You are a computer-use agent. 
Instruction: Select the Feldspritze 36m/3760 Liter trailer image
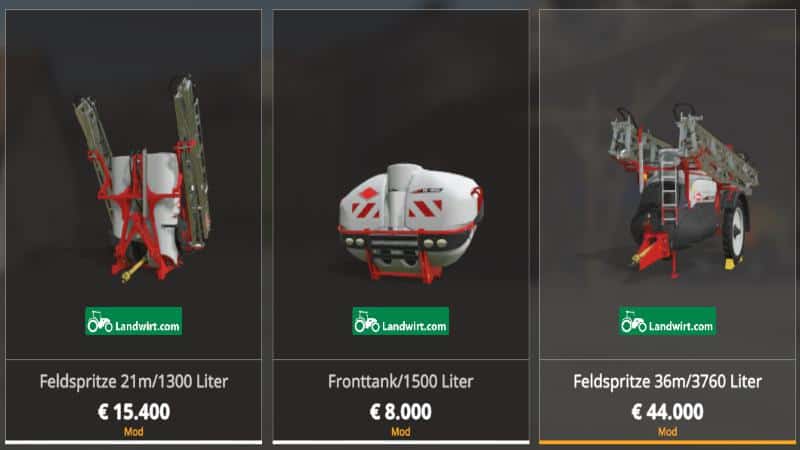pyautogui.click(x=684, y=190)
